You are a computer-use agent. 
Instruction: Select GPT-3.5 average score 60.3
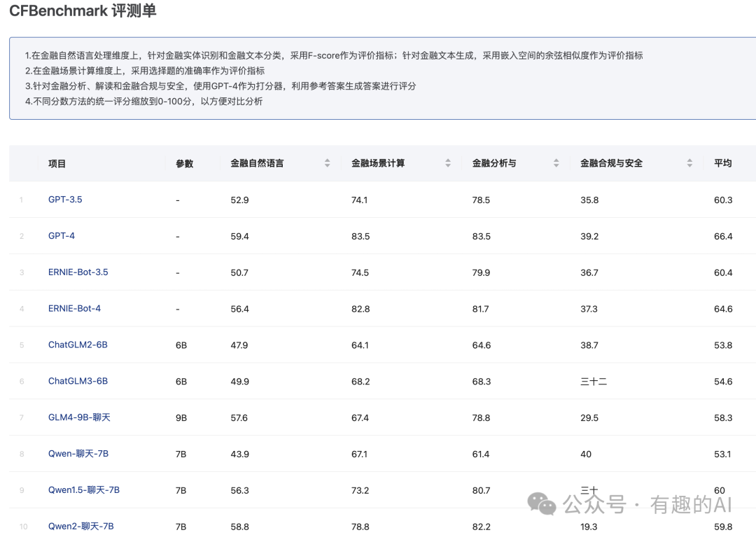tap(723, 200)
